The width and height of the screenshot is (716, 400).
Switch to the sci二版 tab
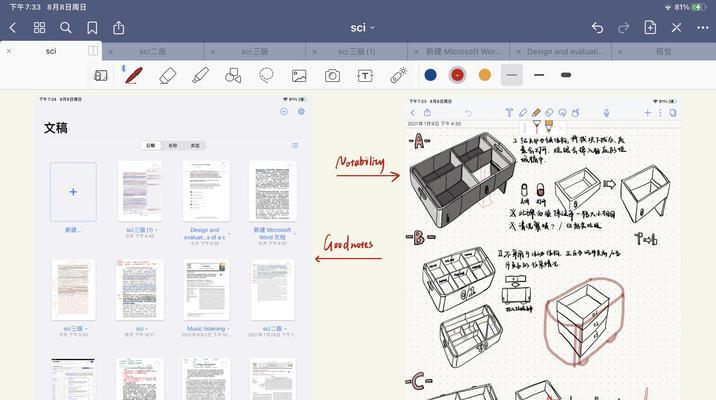[x=153, y=52]
